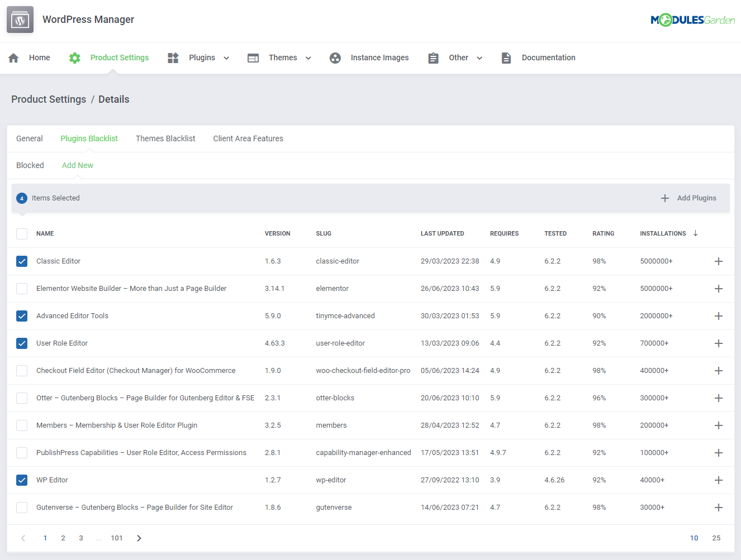Sort by the Version column header

click(x=278, y=234)
